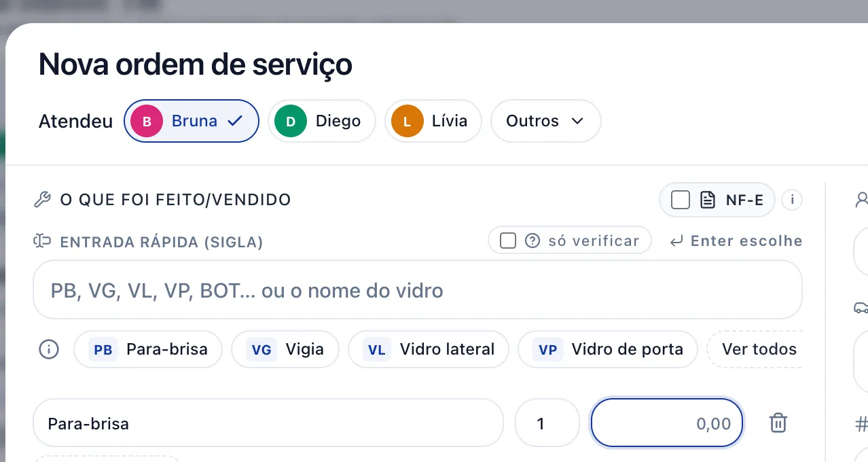Select Diego as the attendant
Image resolution: width=868 pixels, height=462 pixels.
[x=322, y=122]
